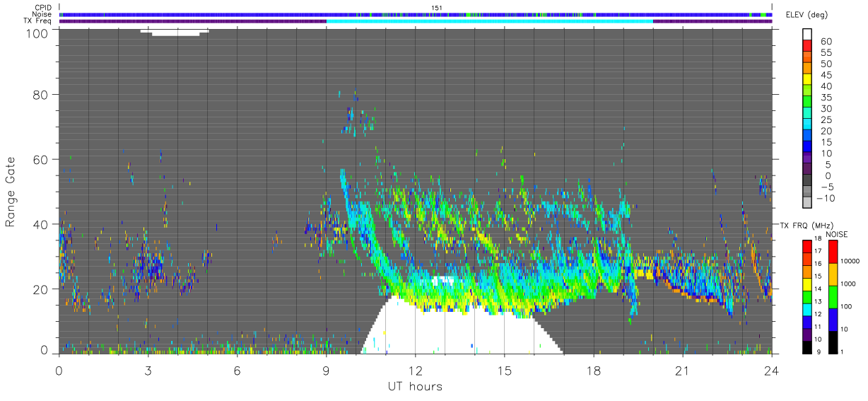Click the '10000' label in the NOISE legend
Viewport: 868px width, 401px height.
click(851, 262)
